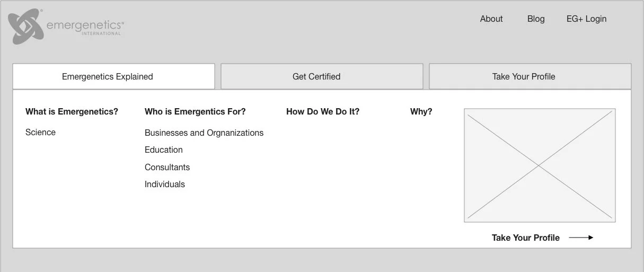Image resolution: width=644 pixels, height=272 pixels.
Task: Open the Take Your Profile tab
Action: [x=530, y=76]
